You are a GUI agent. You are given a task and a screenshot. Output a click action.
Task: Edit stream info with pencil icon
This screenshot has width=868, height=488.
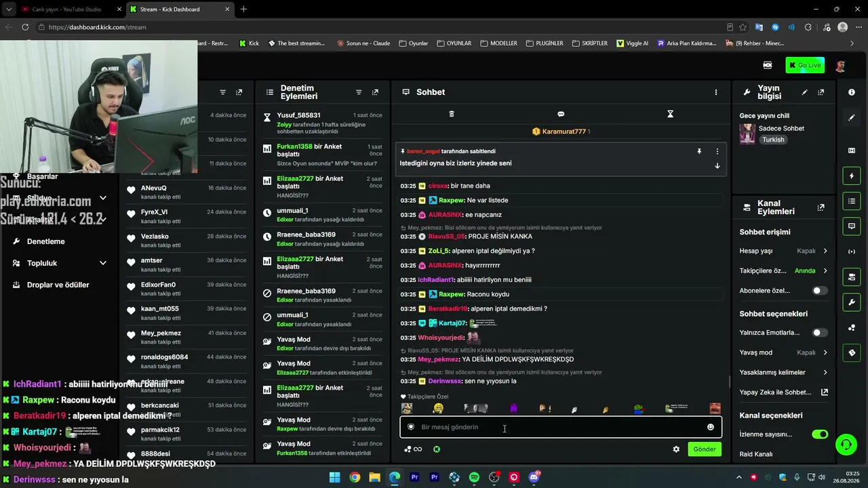click(805, 92)
